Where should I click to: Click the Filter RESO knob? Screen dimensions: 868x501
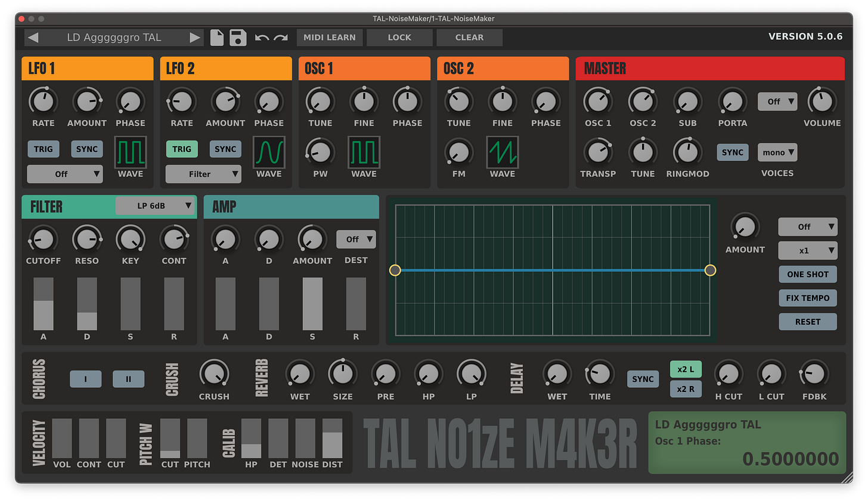pyautogui.click(x=87, y=239)
